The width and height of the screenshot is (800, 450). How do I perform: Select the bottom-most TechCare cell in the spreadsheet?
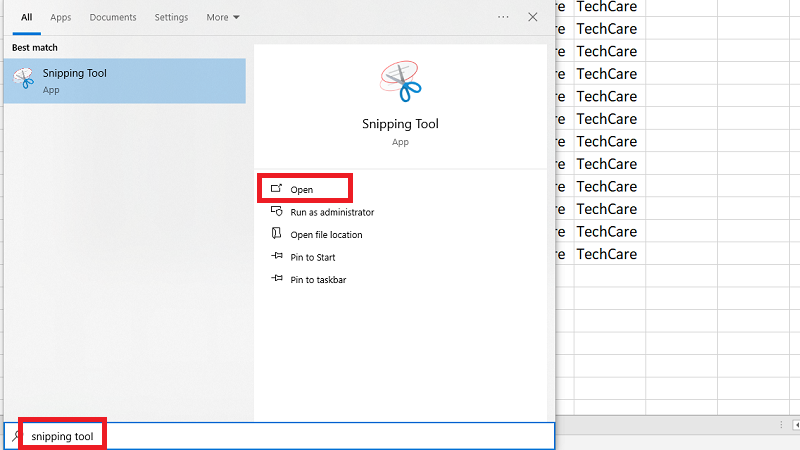607,254
